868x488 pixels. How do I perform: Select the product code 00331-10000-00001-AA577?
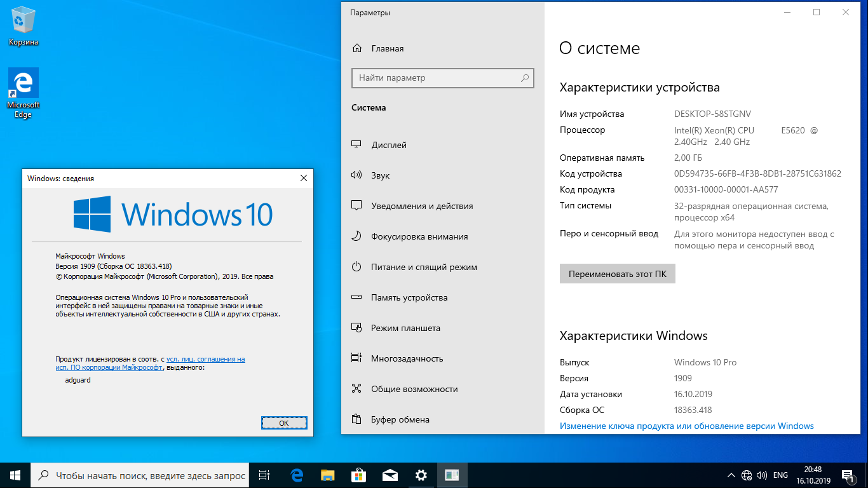[x=726, y=189]
